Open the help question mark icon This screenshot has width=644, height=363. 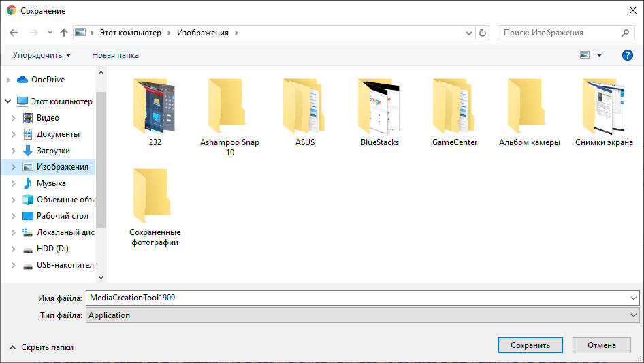(628, 55)
